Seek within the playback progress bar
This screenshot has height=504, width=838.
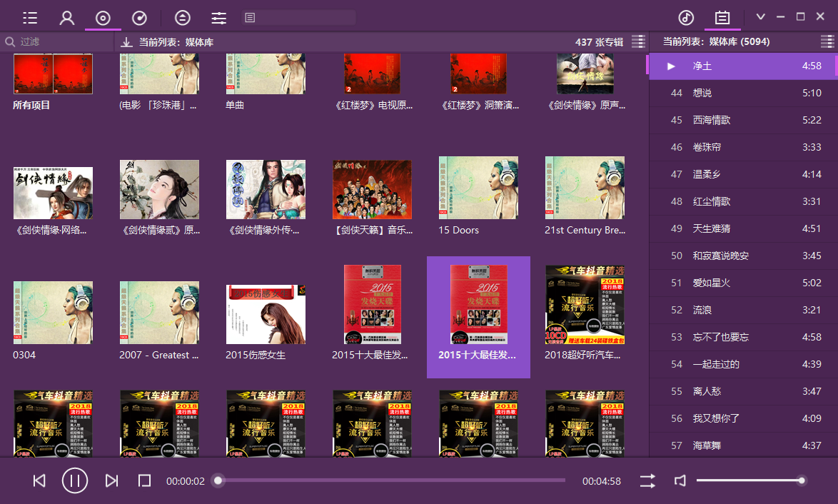(391, 480)
